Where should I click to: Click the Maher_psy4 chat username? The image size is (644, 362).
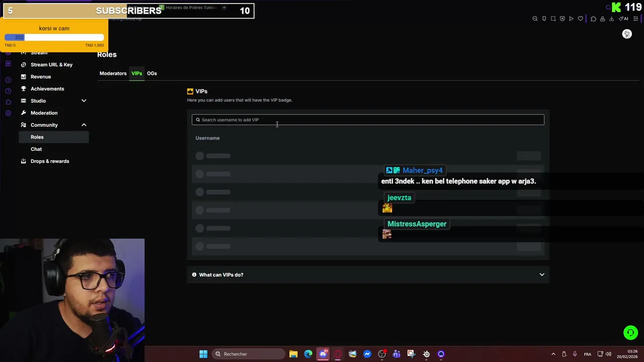click(x=423, y=170)
